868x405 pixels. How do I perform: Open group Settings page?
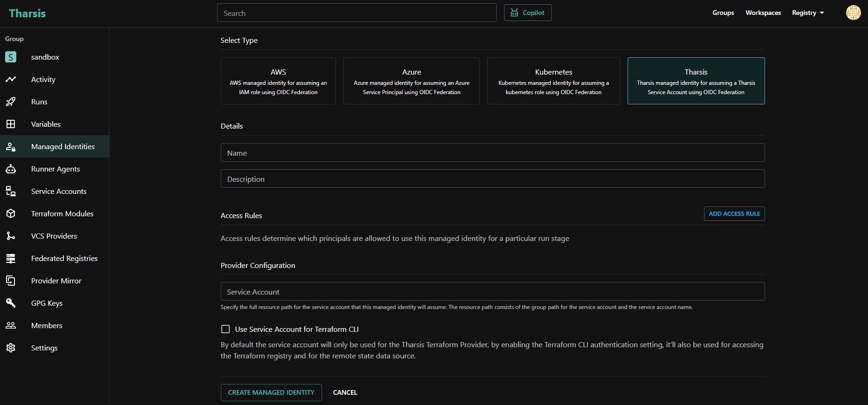tap(55, 348)
